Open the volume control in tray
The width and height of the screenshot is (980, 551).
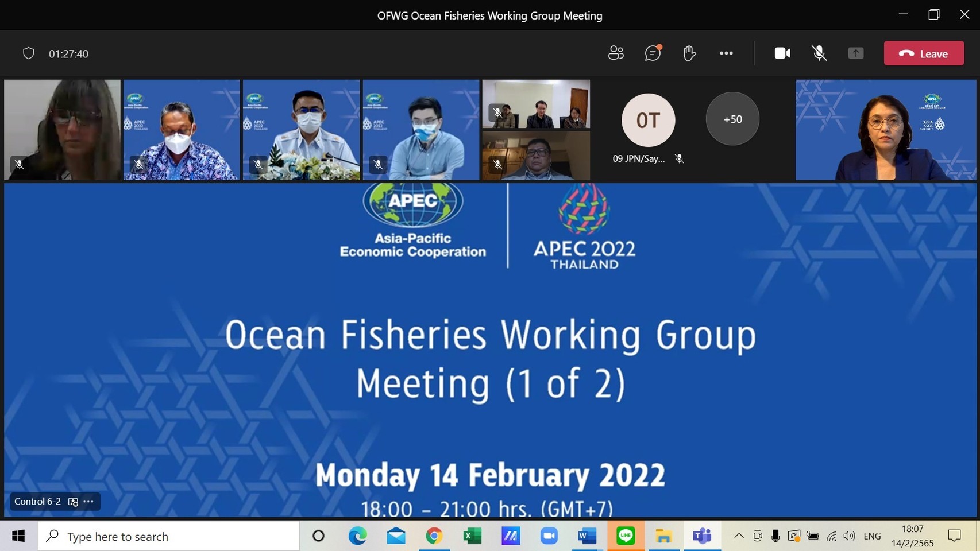pos(849,536)
